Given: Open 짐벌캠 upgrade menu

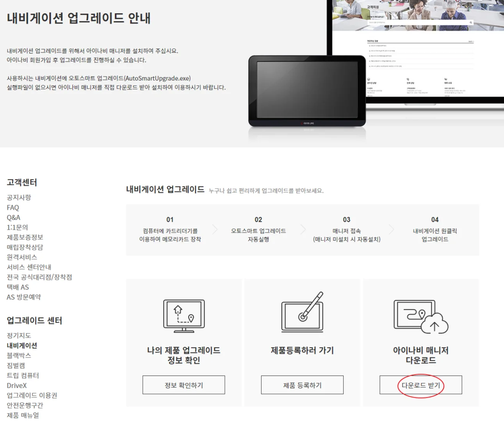Looking at the screenshot, I should click(16, 365).
